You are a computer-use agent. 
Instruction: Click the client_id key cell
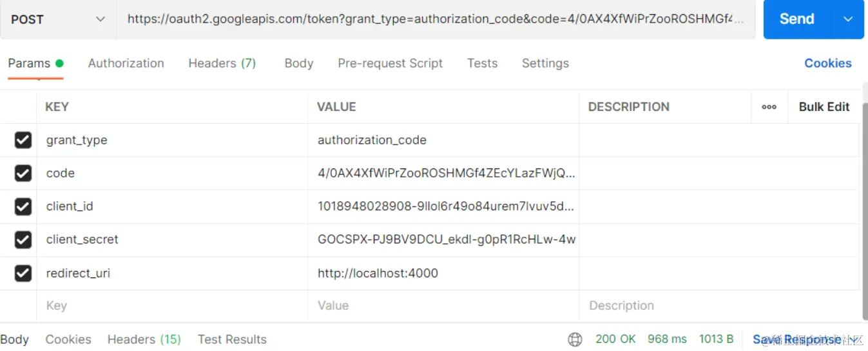pyautogui.click(x=173, y=206)
